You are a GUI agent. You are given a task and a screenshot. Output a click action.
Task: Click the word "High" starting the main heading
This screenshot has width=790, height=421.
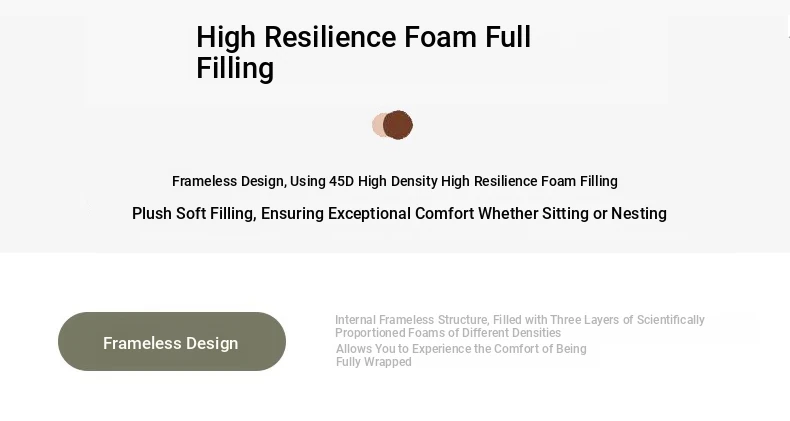(x=226, y=38)
